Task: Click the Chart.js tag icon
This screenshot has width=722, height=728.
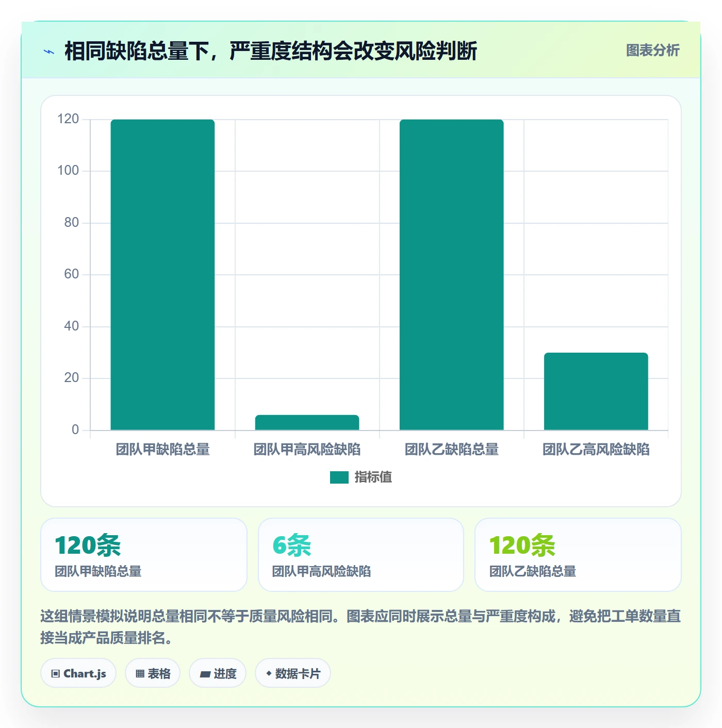Action: [x=56, y=673]
